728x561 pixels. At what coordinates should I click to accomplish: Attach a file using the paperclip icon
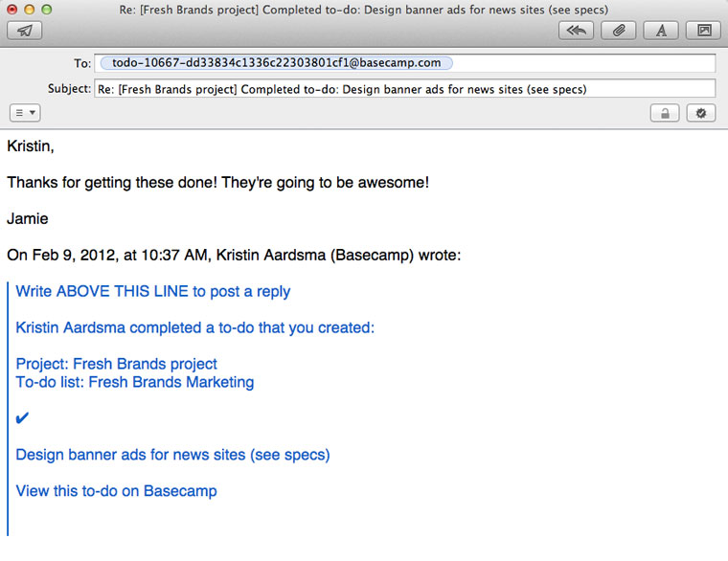pyautogui.click(x=619, y=31)
